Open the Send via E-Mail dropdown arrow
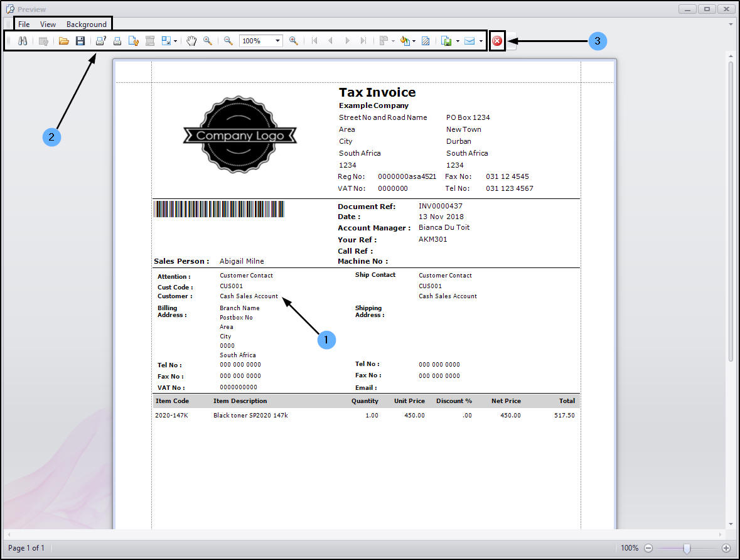 pos(481,41)
